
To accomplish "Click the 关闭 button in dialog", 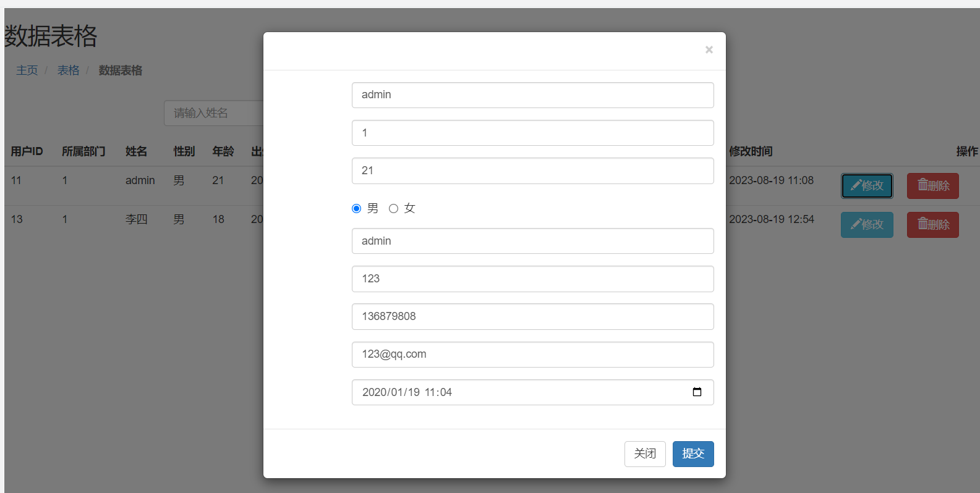I will click(645, 454).
